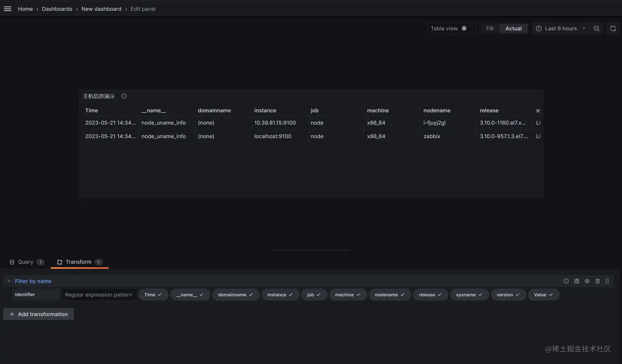
Task: Open the Last 6 hours time picker
Action: click(x=561, y=28)
